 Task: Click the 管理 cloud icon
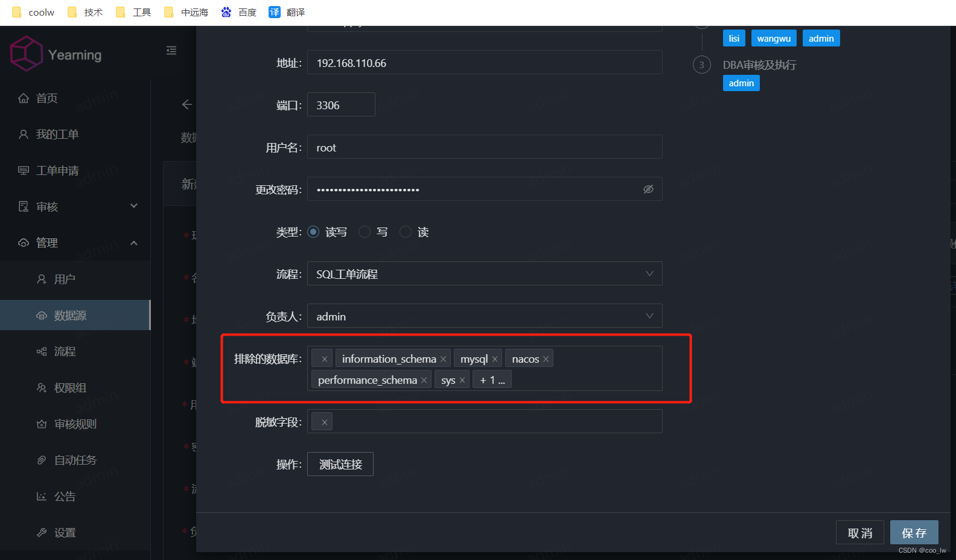24,243
